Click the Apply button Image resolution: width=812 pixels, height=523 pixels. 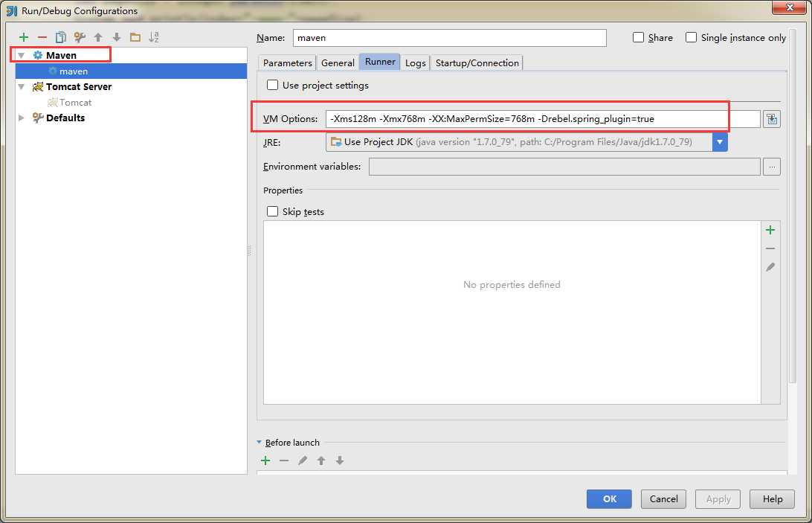pos(718,498)
